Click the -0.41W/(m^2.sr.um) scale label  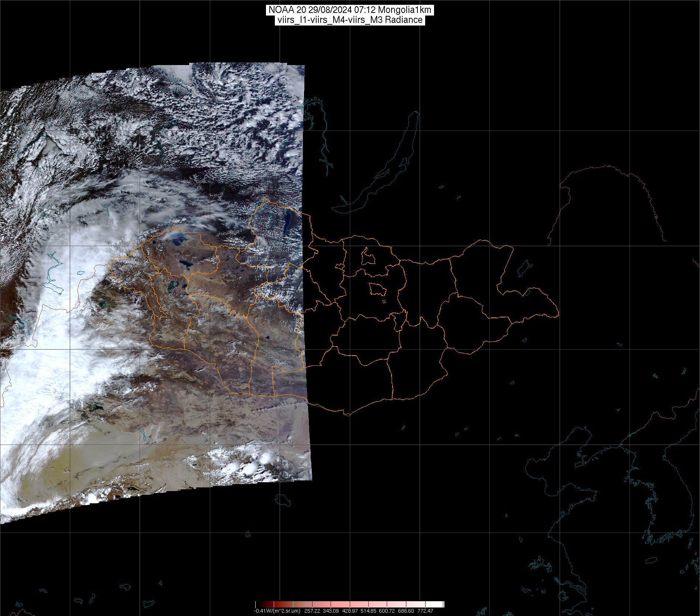point(277,611)
